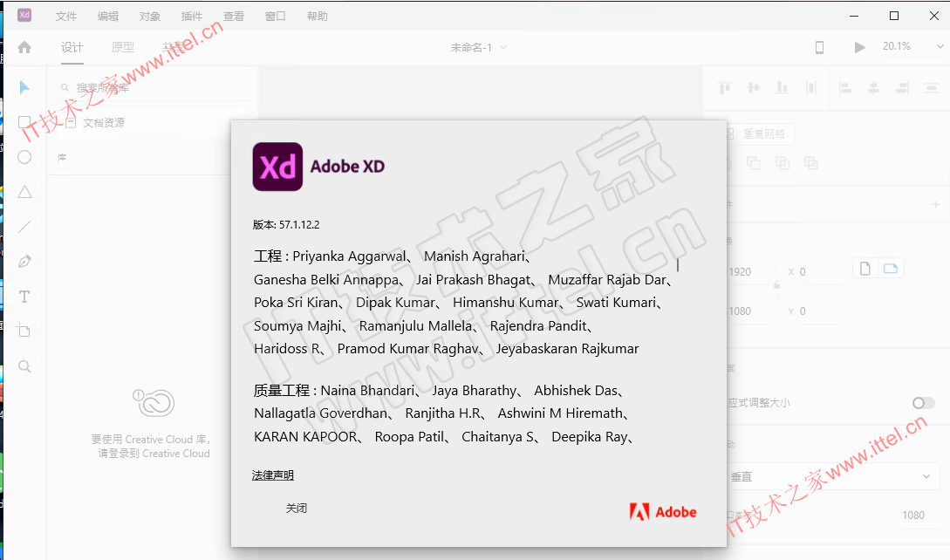Open the 垂直 scrolling dropdown
Image resolution: width=950 pixels, height=560 pixels.
(x=831, y=477)
